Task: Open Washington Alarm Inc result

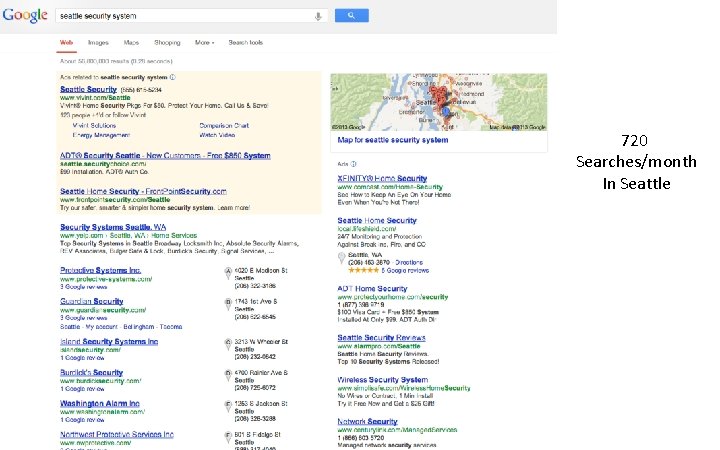Action: [100, 403]
